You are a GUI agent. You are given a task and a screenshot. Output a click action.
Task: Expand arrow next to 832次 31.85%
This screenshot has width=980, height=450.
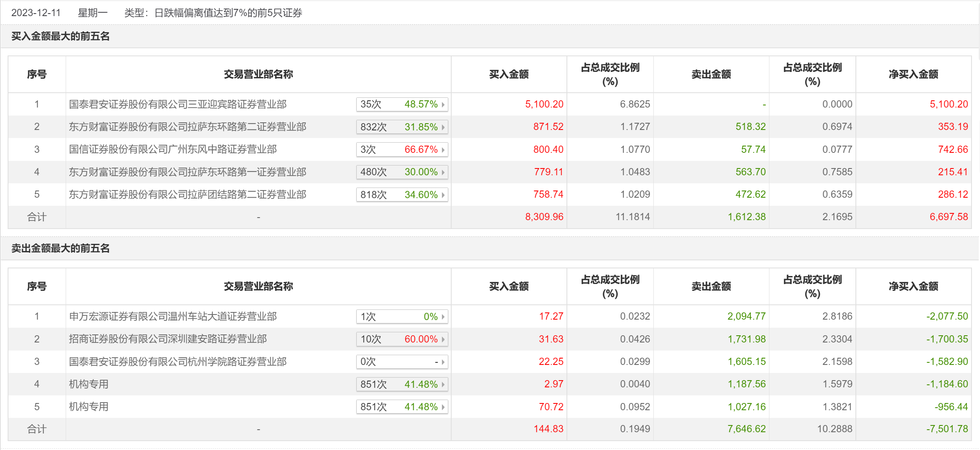tap(443, 127)
